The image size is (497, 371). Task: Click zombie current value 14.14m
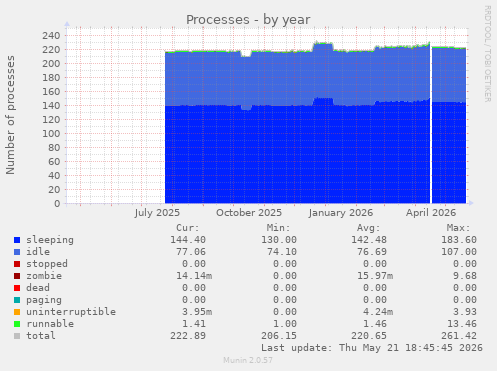click(194, 276)
